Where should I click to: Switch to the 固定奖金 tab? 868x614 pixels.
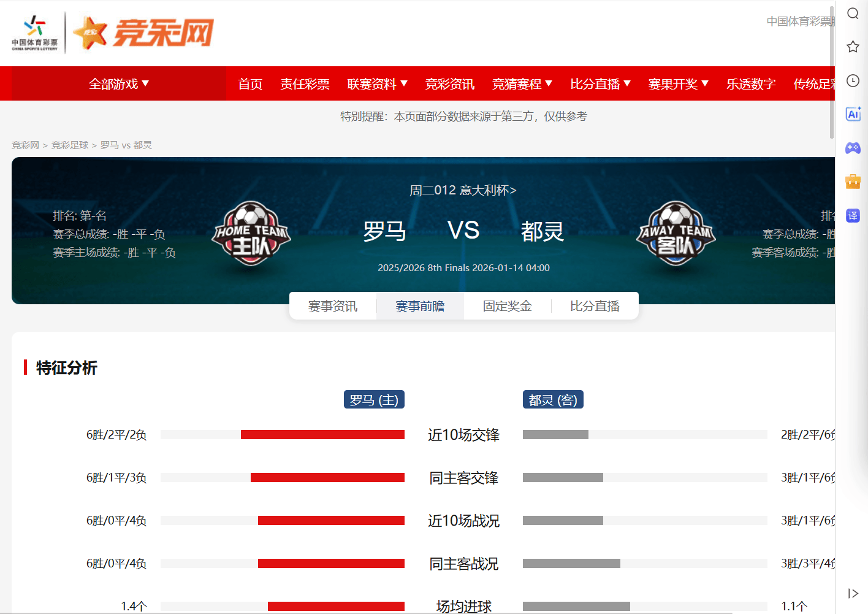(x=508, y=306)
